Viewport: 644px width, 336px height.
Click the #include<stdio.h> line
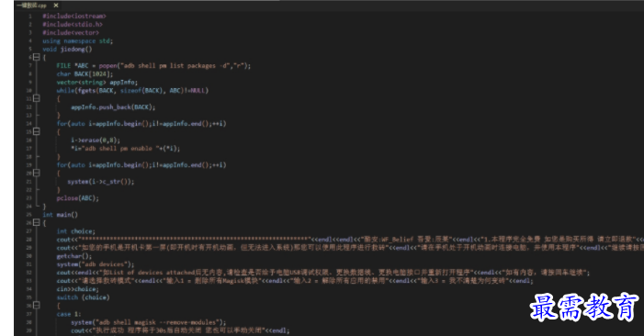point(73,24)
